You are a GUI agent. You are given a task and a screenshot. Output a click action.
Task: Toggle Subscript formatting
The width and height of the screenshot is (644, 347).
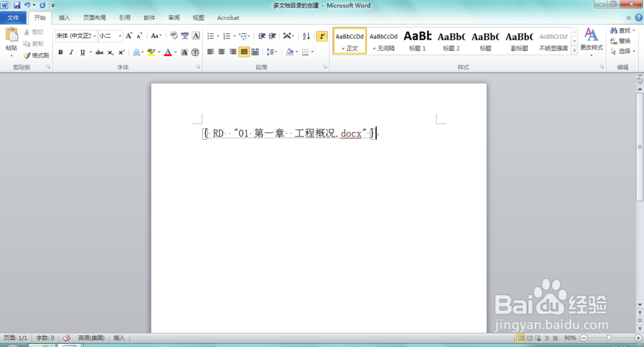click(x=111, y=53)
